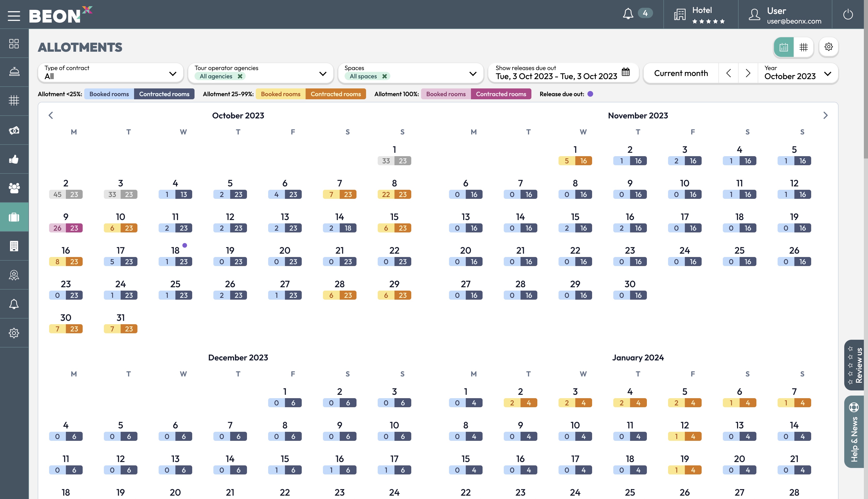Go to next month in filter bar
Image resolution: width=868 pixels, height=499 pixels.
tap(748, 73)
